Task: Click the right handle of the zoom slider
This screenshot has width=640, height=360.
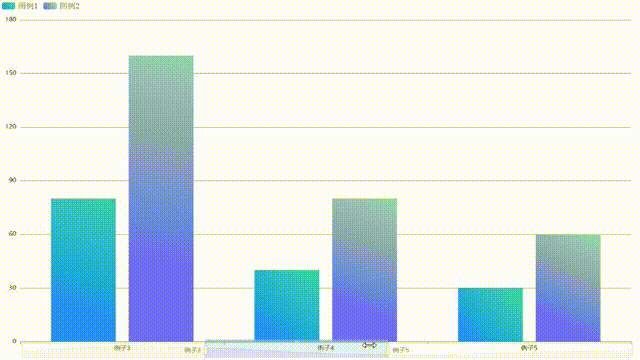Action: coord(388,350)
